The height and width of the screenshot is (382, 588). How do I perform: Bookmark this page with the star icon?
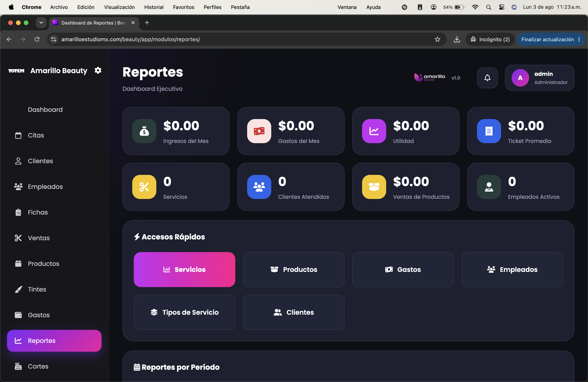click(x=437, y=39)
